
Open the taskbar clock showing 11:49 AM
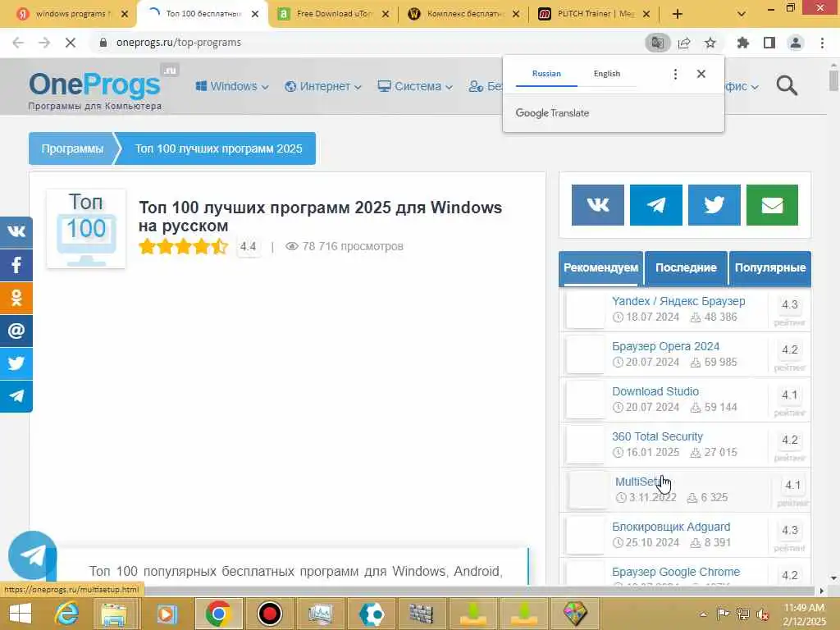[x=804, y=614]
